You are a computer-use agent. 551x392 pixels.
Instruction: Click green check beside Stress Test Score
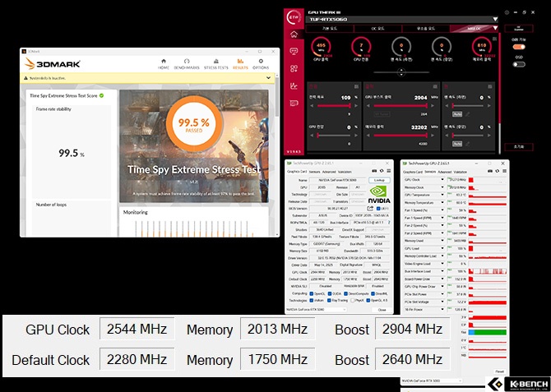tap(101, 95)
